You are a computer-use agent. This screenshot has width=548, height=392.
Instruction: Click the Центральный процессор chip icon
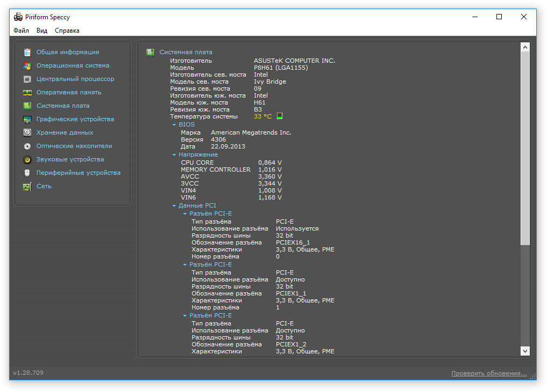click(27, 79)
